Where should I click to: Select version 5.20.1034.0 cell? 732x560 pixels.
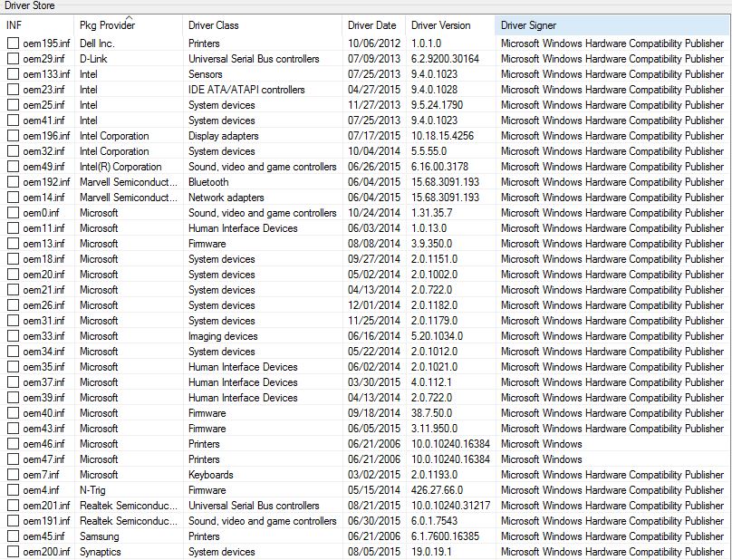click(437, 336)
